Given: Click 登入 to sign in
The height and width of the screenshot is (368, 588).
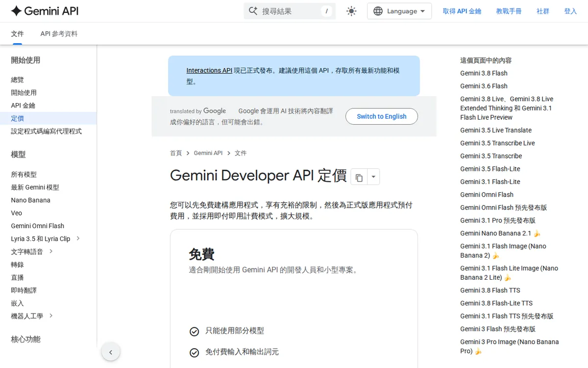Looking at the screenshot, I should click(x=571, y=11).
